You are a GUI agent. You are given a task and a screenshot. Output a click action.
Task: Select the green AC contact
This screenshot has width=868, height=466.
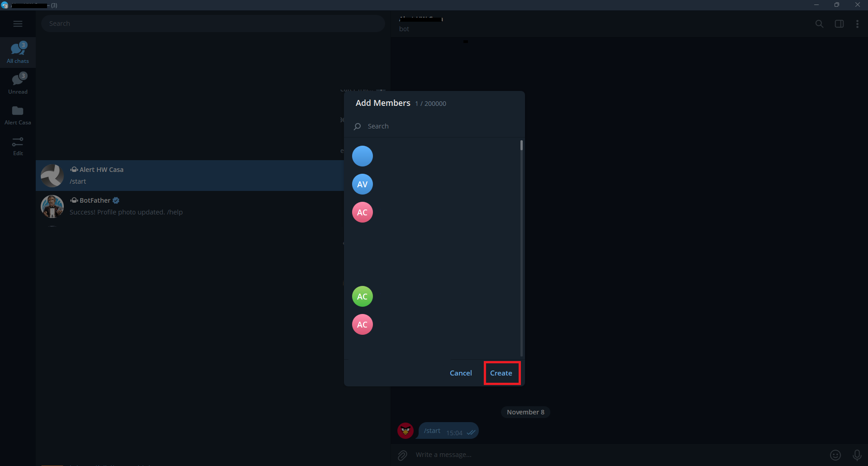[x=362, y=296]
